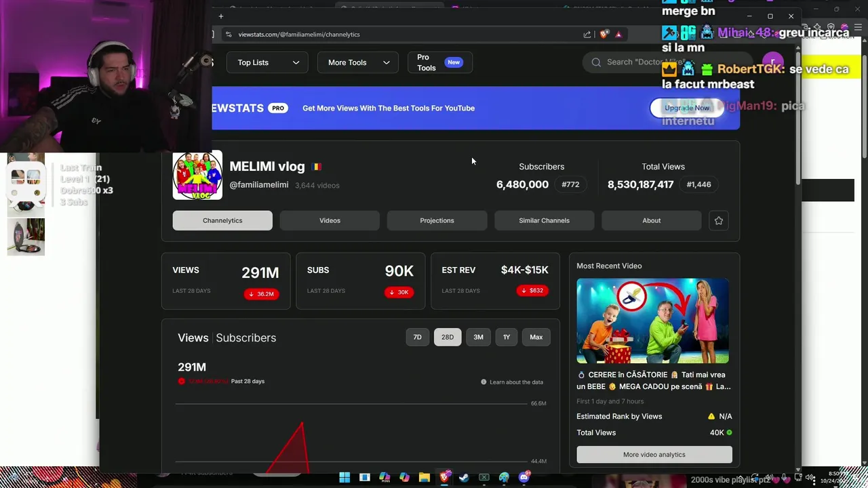This screenshot has width=868, height=488.
Task: Click the 6,480,000 subscribers count
Action: 522,184
